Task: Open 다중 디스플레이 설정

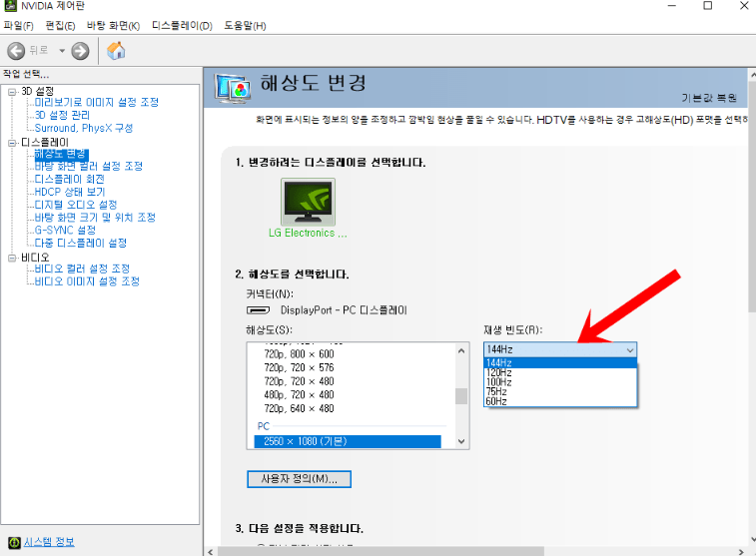Action: [81, 243]
